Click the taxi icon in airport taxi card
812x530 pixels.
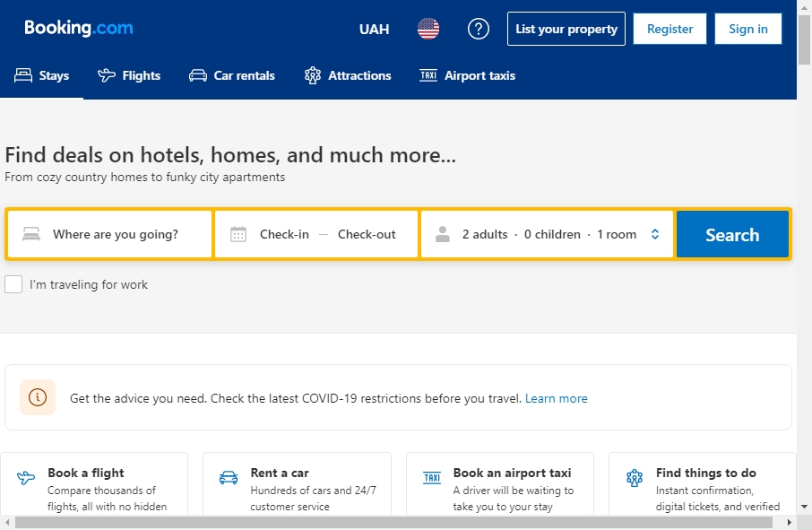tap(432, 477)
